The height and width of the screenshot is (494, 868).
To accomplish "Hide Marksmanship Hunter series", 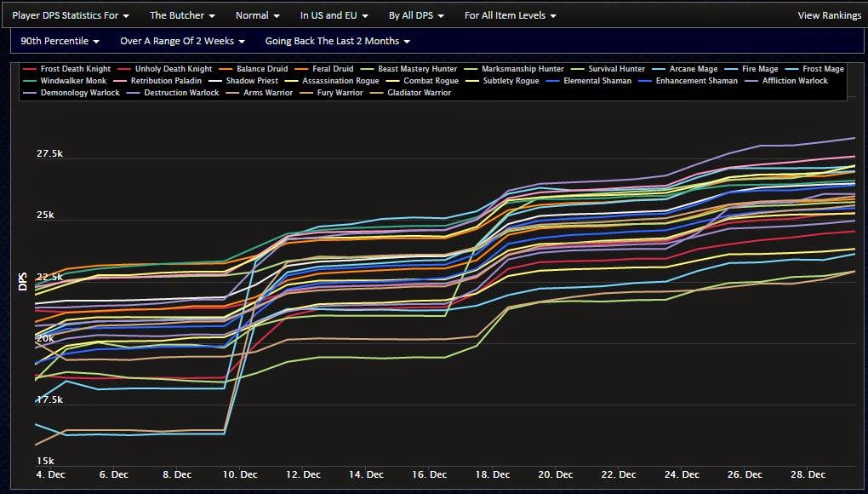I will (x=515, y=69).
